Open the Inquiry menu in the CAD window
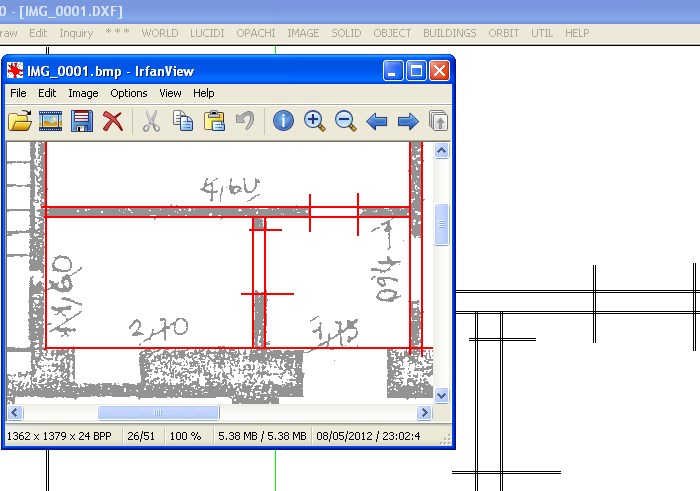Screen dimensions: 700x491 pos(76,33)
